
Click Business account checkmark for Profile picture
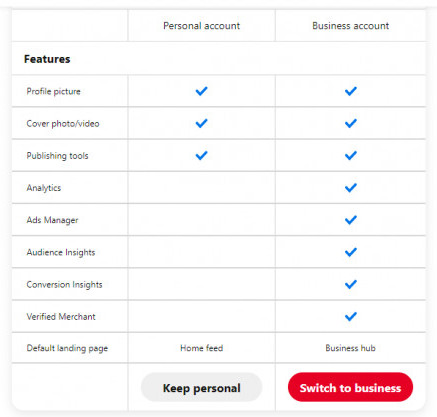coord(351,91)
